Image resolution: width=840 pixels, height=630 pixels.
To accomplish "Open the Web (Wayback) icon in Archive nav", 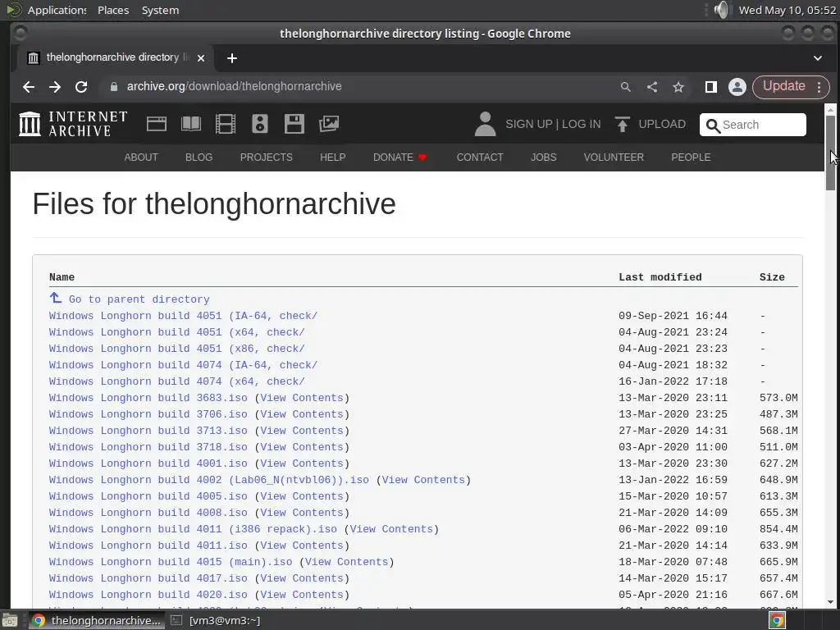I will (x=157, y=124).
